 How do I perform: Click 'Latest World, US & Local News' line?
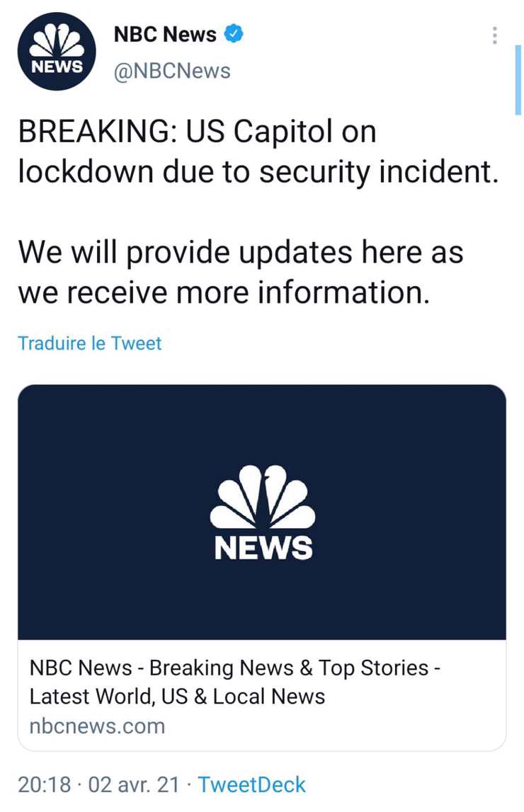[177, 697]
